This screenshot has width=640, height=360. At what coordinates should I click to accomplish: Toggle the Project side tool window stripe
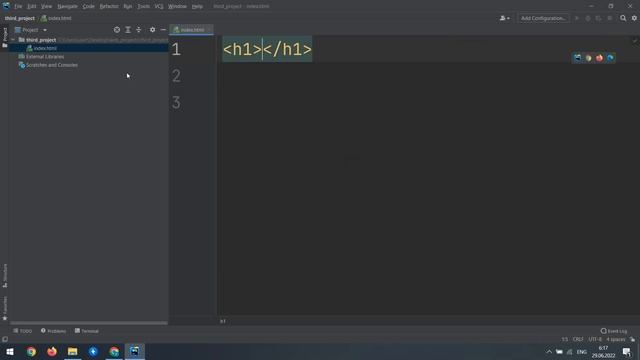(x=5, y=38)
